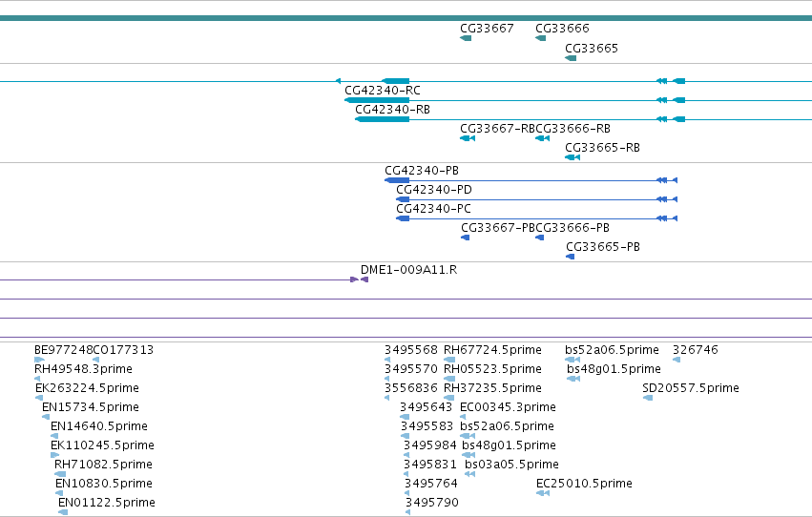
Task: Select the EN10830.5prime EST label
Action: 104,484
